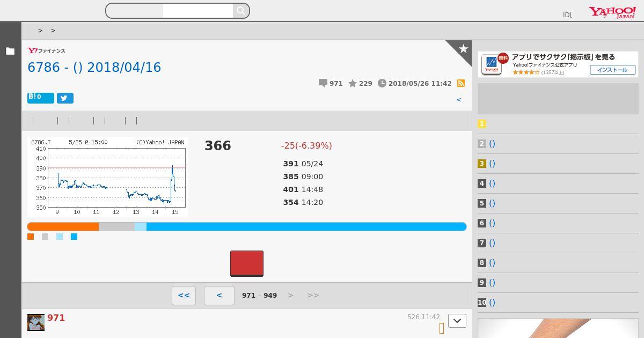Click the star icon beside 229
Screen dimensions: 644x338
[353, 83]
